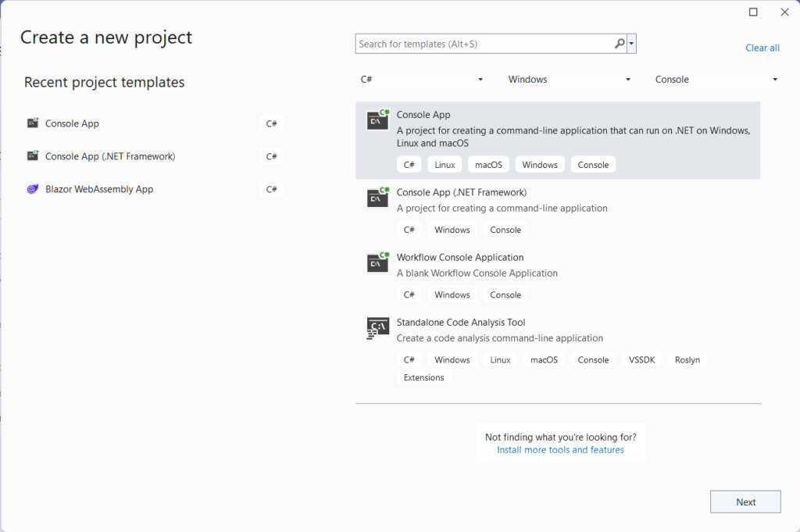This screenshot has width=800, height=532.
Task: Click the Standalone Code Analysis Tool icon
Action: coord(377,327)
